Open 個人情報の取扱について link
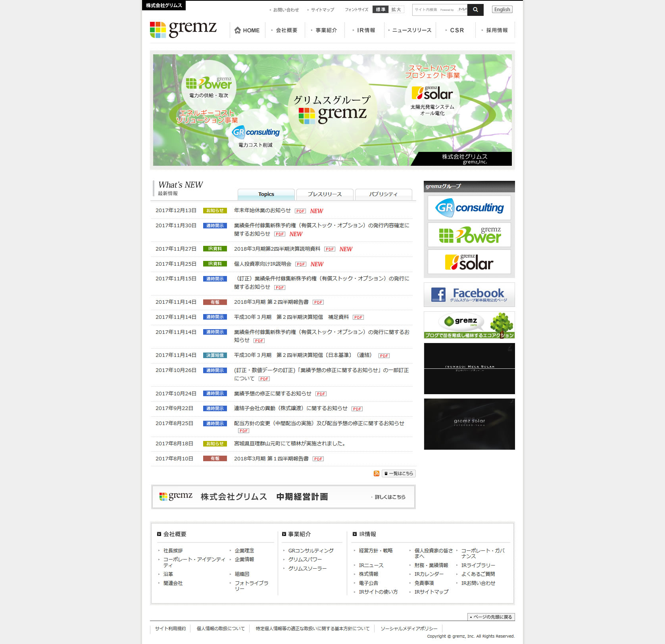 pos(221,629)
